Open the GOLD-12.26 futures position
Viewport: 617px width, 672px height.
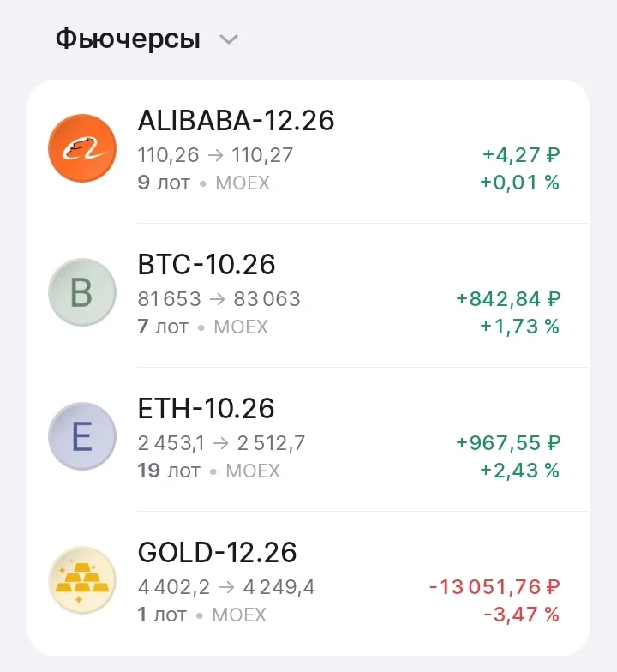click(308, 583)
